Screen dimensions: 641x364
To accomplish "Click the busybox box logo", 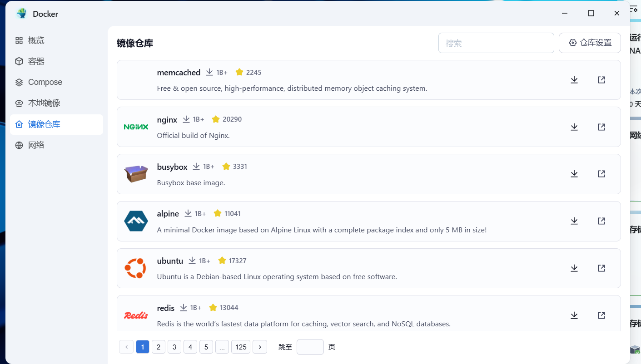I will [136, 174].
